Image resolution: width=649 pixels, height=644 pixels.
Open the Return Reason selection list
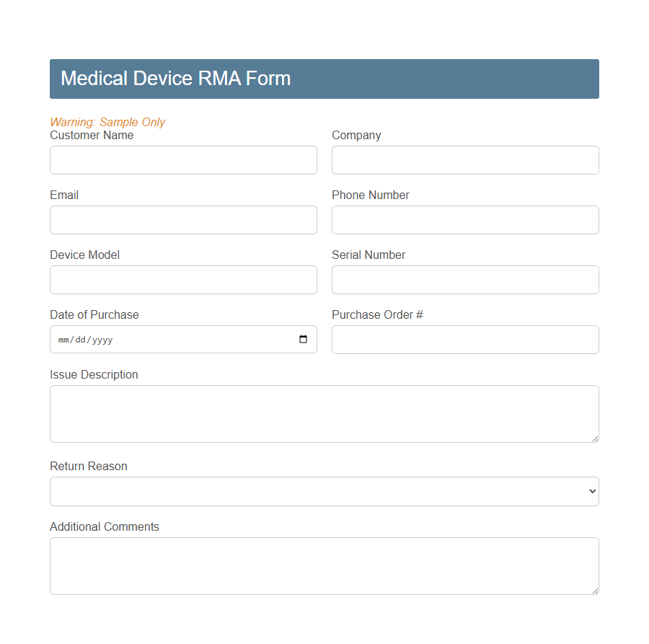(324, 491)
